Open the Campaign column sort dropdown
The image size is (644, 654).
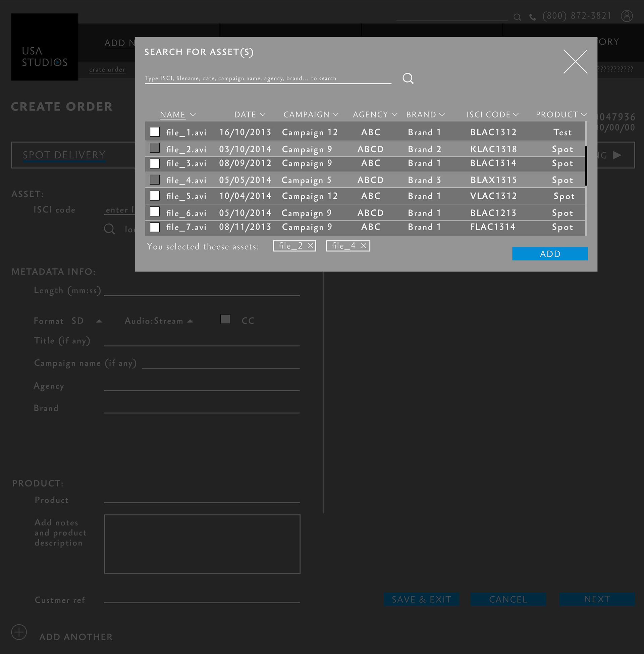335,115
